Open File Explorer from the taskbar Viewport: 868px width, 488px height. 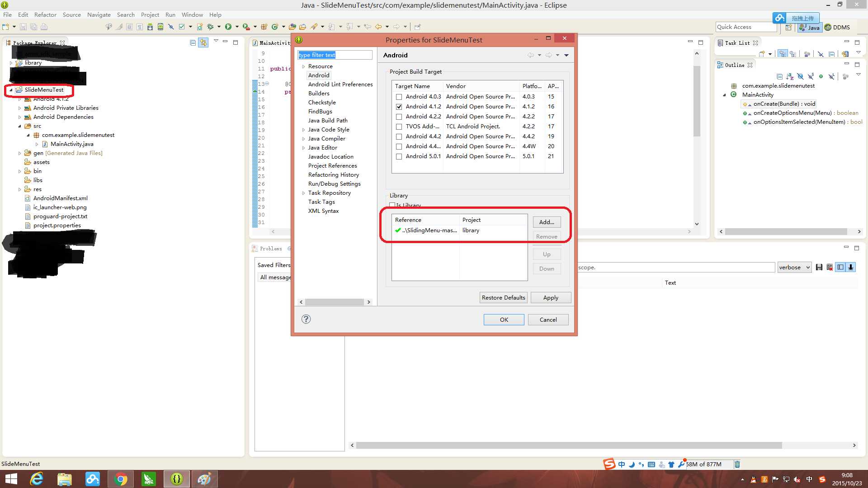pyautogui.click(x=65, y=479)
